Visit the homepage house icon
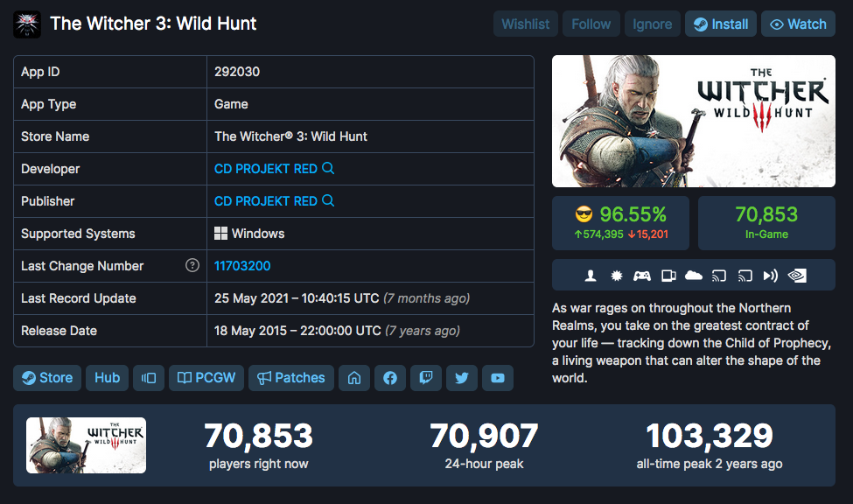Image resolution: width=853 pixels, height=504 pixels. point(354,378)
